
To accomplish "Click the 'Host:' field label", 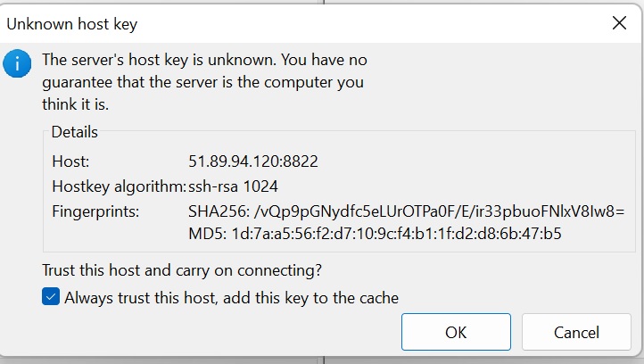I will tap(71, 162).
